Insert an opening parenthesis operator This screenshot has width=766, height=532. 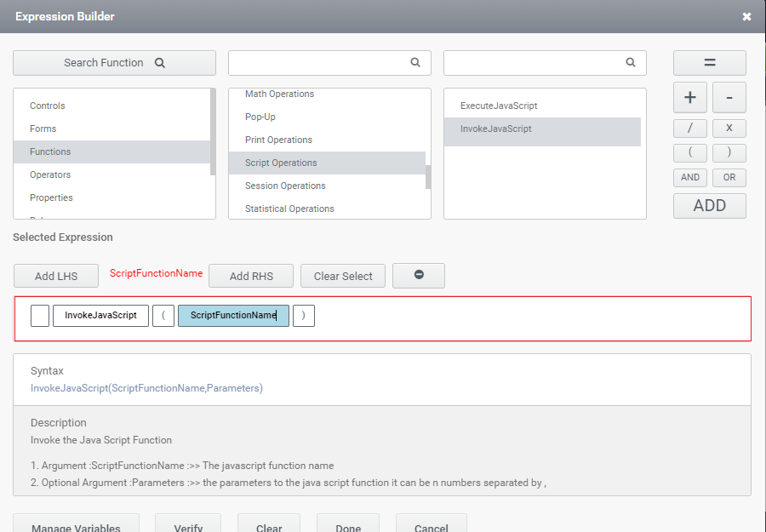click(690, 153)
